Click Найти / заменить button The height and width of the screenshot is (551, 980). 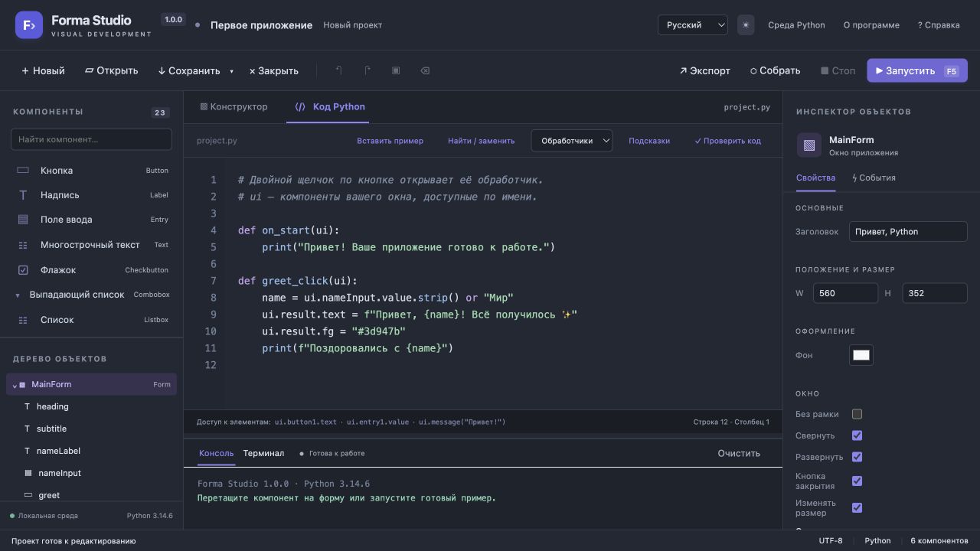pyautogui.click(x=481, y=141)
